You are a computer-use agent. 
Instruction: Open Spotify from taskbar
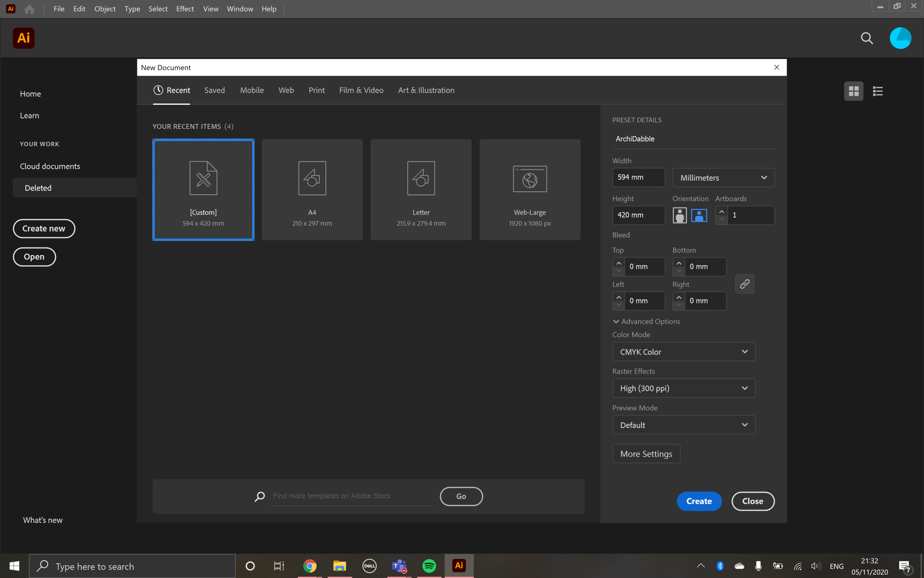429,566
